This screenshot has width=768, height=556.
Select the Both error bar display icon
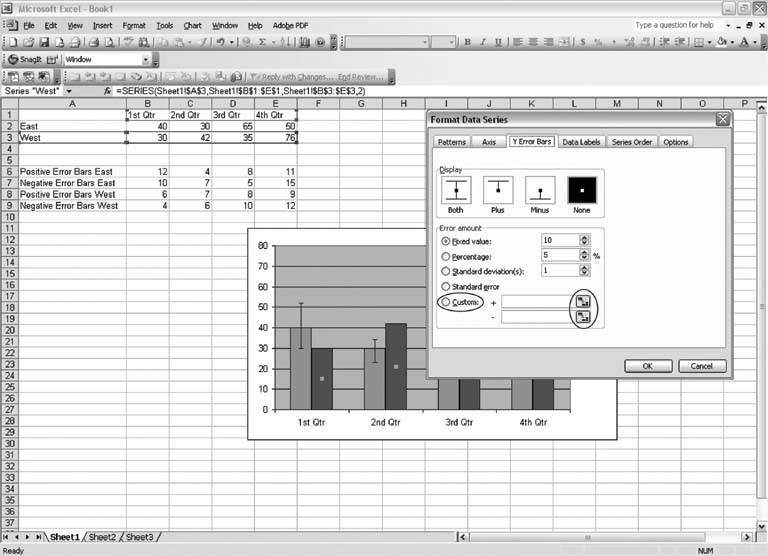pyautogui.click(x=456, y=190)
